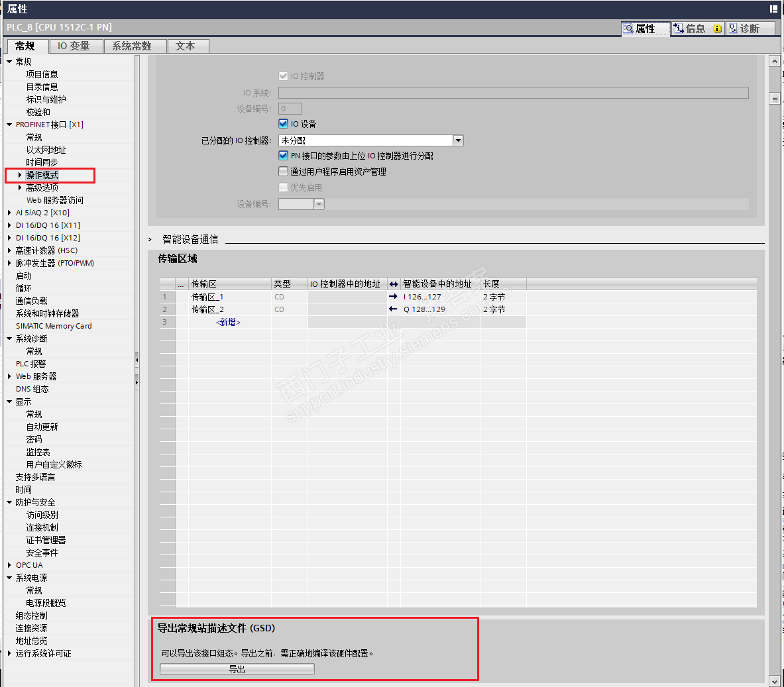This screenshot has width=784, height=687.
Task: Click address cell Q 128...129
Action: (x=440, y=309)
